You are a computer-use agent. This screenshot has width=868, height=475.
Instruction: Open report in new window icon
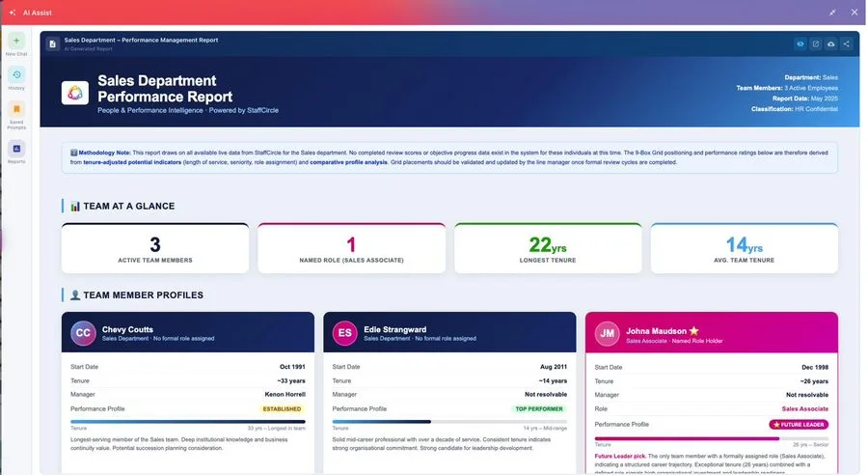[x=815, y=43]
